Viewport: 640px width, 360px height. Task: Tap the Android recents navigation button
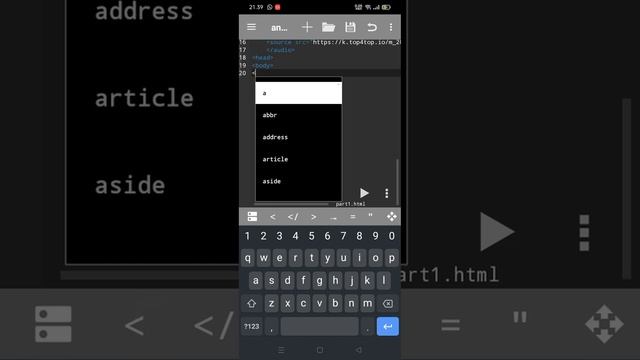[x=281, y=350]
